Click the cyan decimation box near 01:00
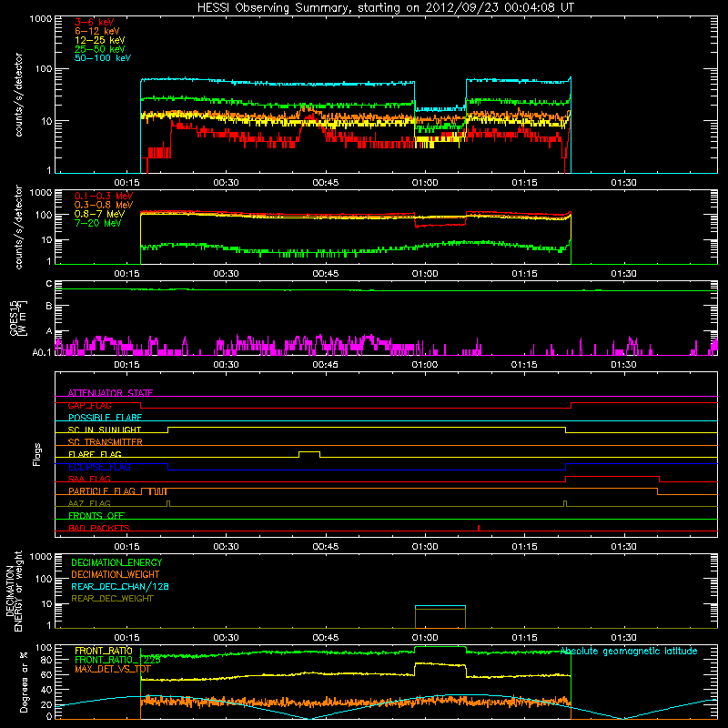This screenshot has width=728, height=728. pos(440,617)
